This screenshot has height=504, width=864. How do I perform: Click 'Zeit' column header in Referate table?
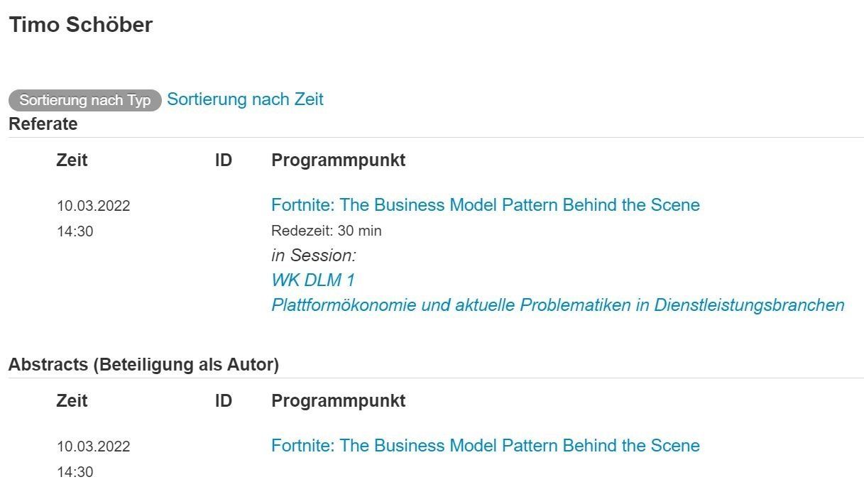pyautogui.click(x=72, y=160)
